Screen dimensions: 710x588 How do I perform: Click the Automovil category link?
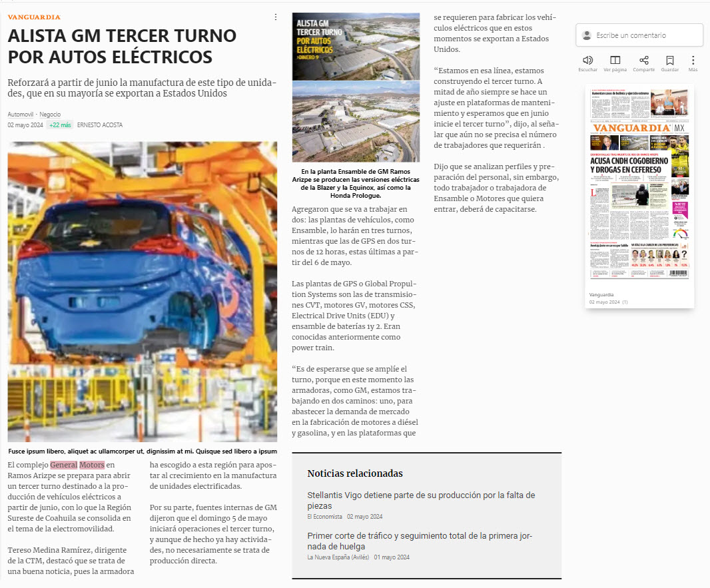coord(21,115)
